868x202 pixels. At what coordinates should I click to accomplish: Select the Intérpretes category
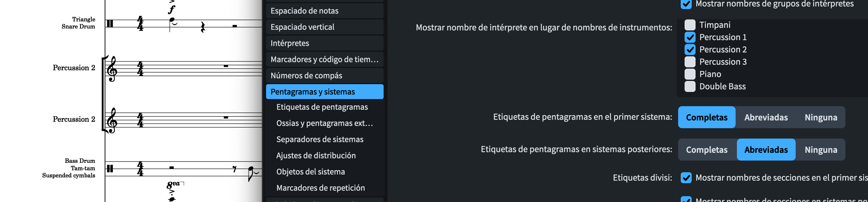[x=325, y=43]
